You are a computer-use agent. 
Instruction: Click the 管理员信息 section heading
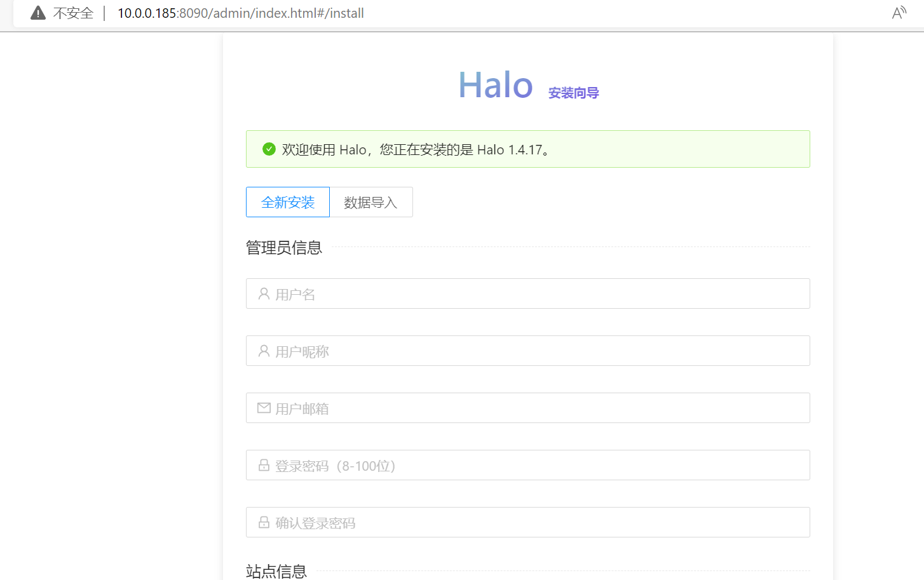pos(284,247)
